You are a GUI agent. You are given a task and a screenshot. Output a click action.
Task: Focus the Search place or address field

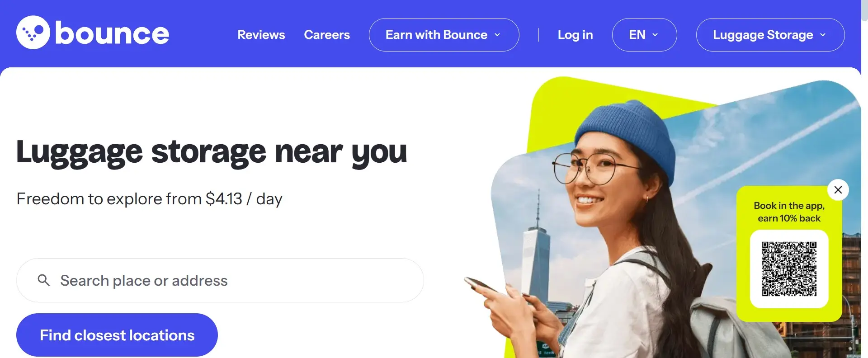(x=220, y=280)
